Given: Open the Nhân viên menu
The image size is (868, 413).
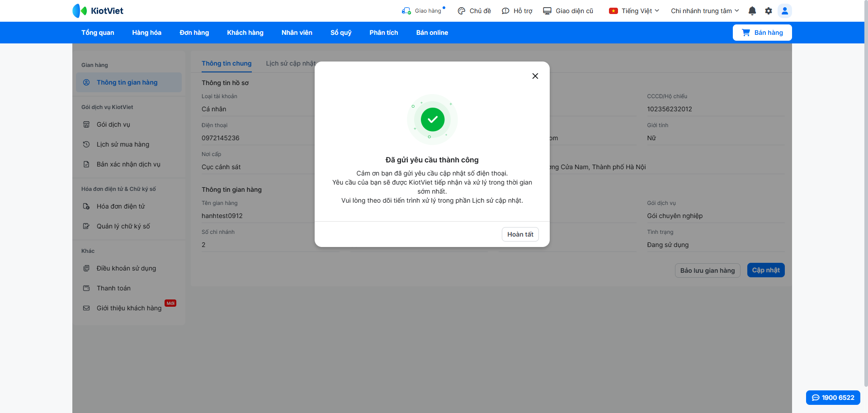Looking at the screenshot, I should (x=297, y=33).
